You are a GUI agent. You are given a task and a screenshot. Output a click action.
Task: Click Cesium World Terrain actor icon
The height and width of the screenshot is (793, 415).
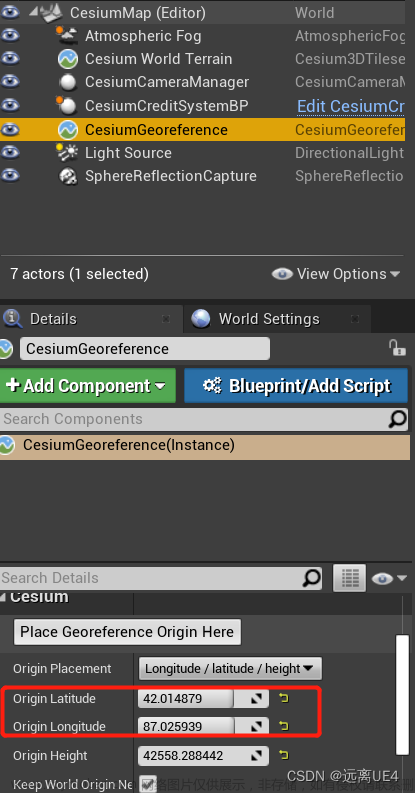click(x=68, y=59)
